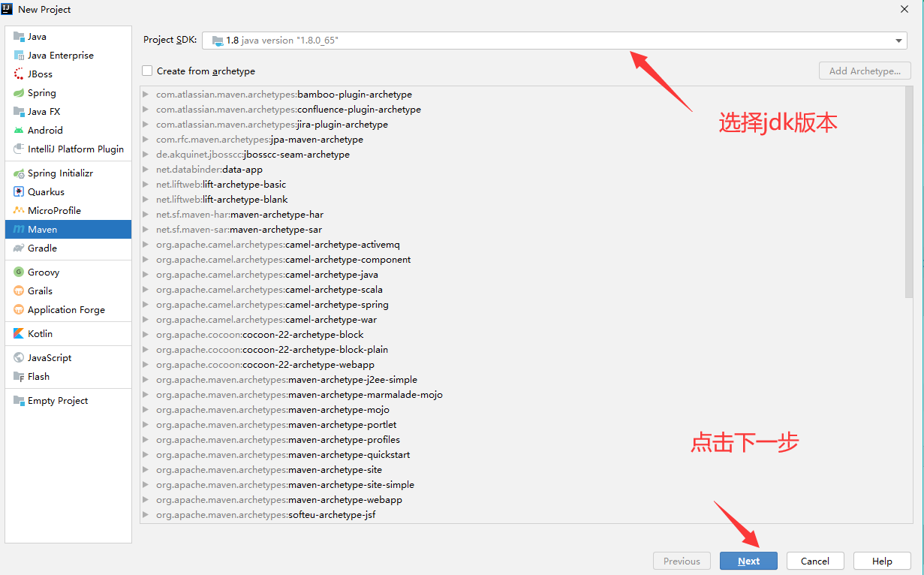Click the Empty Project folder icon
This screenshot has width=924, height=575.
(x=19, y=401)
